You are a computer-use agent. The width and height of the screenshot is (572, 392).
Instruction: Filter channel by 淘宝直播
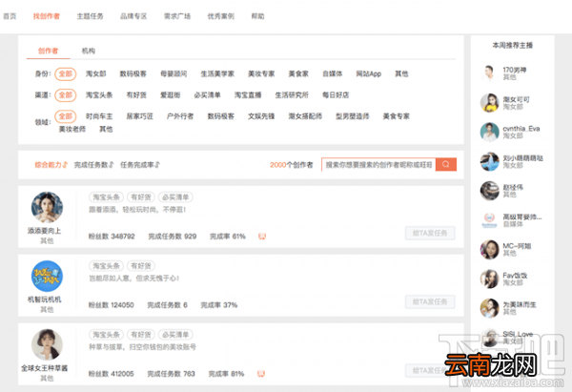(248, 94)
